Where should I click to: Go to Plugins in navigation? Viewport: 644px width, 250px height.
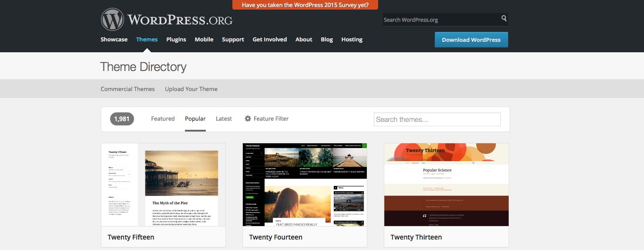(x=176, y=39)
